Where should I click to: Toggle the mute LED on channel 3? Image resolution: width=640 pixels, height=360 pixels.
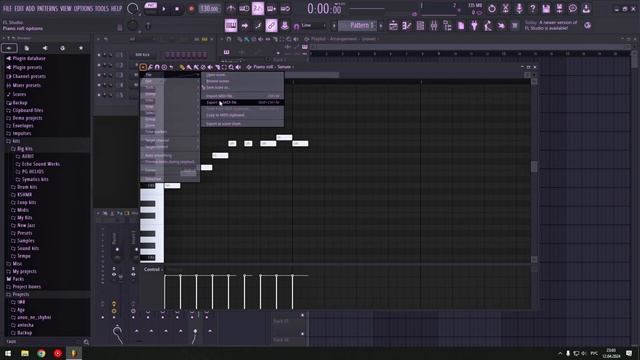coord(99,75)
